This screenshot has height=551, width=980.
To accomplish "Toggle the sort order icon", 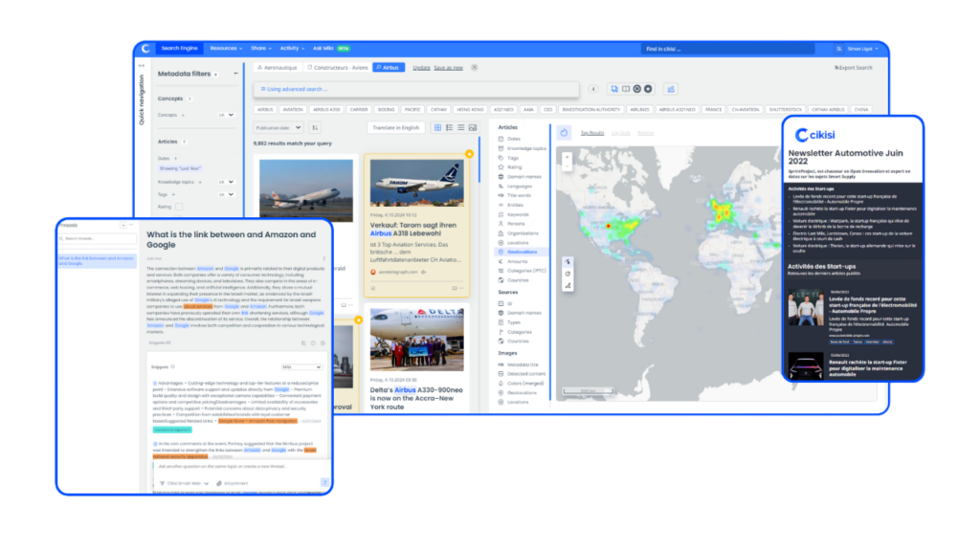I will pos(315,127).
